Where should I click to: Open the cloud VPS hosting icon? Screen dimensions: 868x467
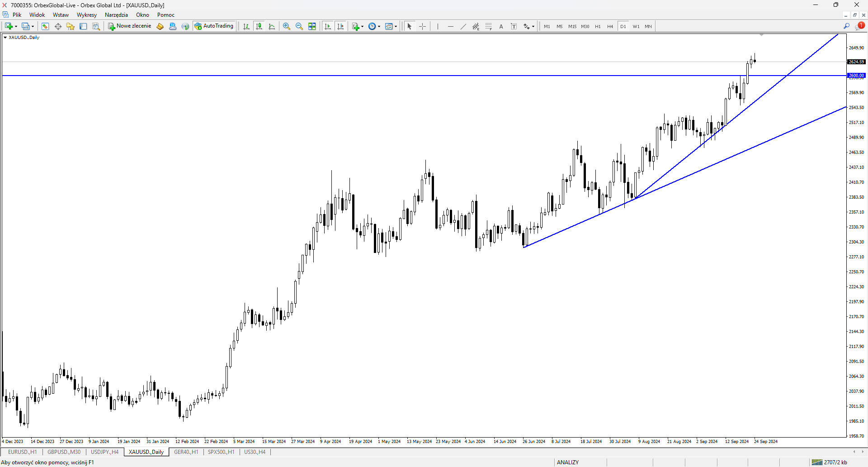pos(173,26)
